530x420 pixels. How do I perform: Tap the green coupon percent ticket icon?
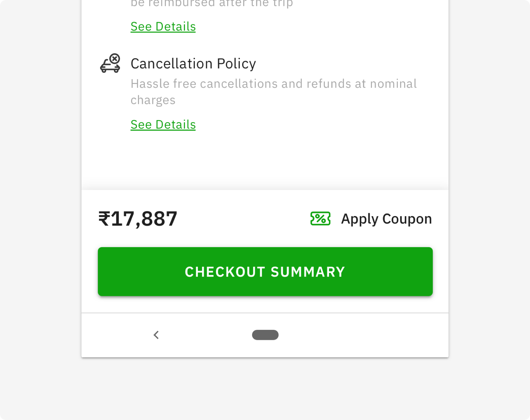tap(320, 219)
